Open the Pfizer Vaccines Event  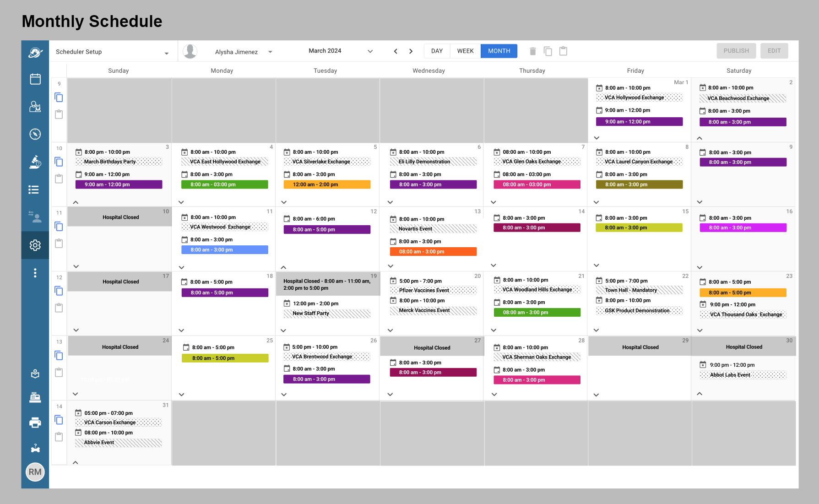pos(433,290)
